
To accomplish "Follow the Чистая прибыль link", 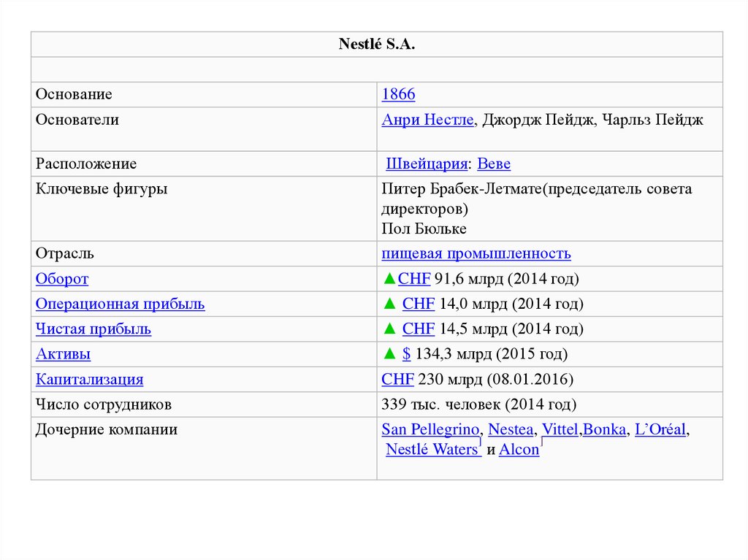I will tap(93, 329).
